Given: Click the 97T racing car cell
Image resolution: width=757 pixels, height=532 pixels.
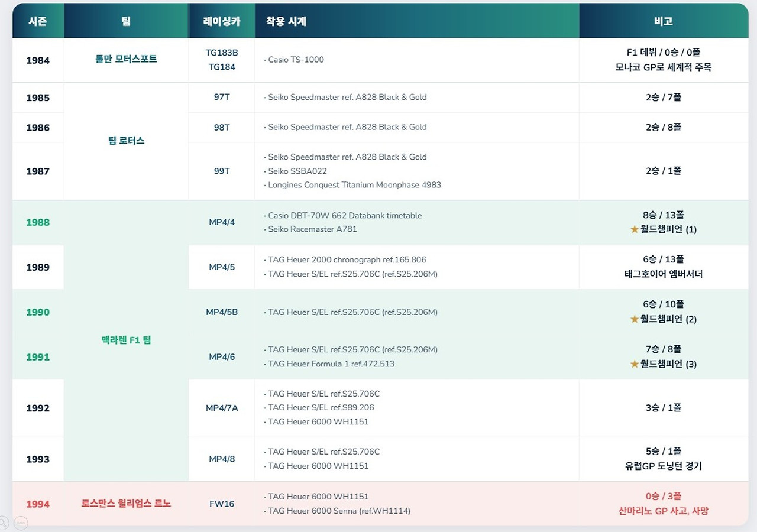Looking at the screenshot, I should [222, 97].
